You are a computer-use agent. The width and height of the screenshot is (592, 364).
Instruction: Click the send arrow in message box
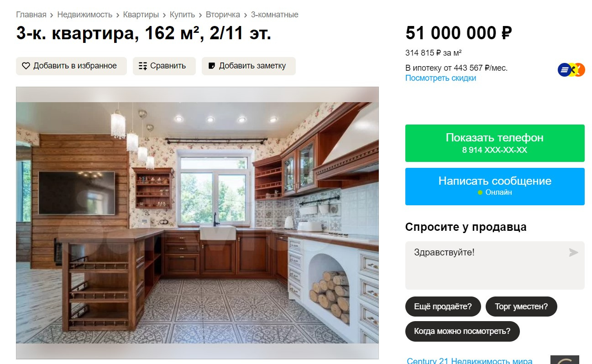point(573,252)
